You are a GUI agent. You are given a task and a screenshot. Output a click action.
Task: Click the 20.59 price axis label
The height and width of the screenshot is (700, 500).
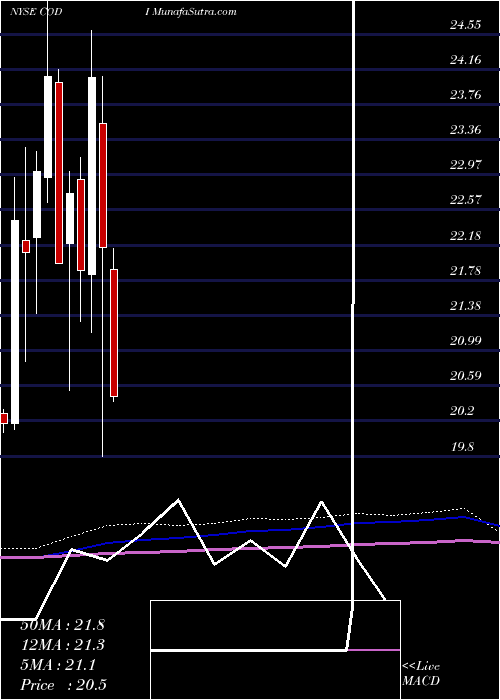[x=465, y=376]
